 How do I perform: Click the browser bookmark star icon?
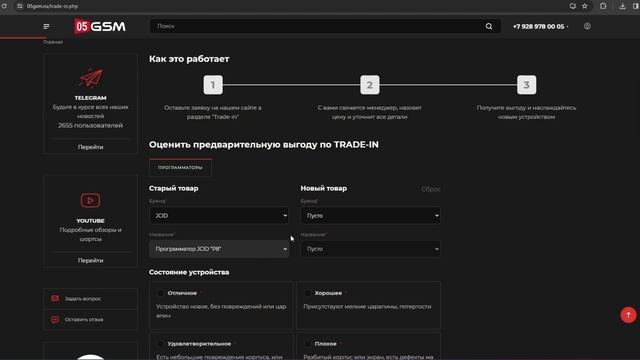584,6
